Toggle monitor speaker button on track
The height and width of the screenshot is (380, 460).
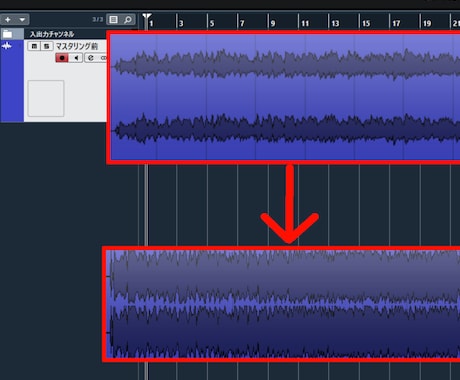[x=76, y=58]
